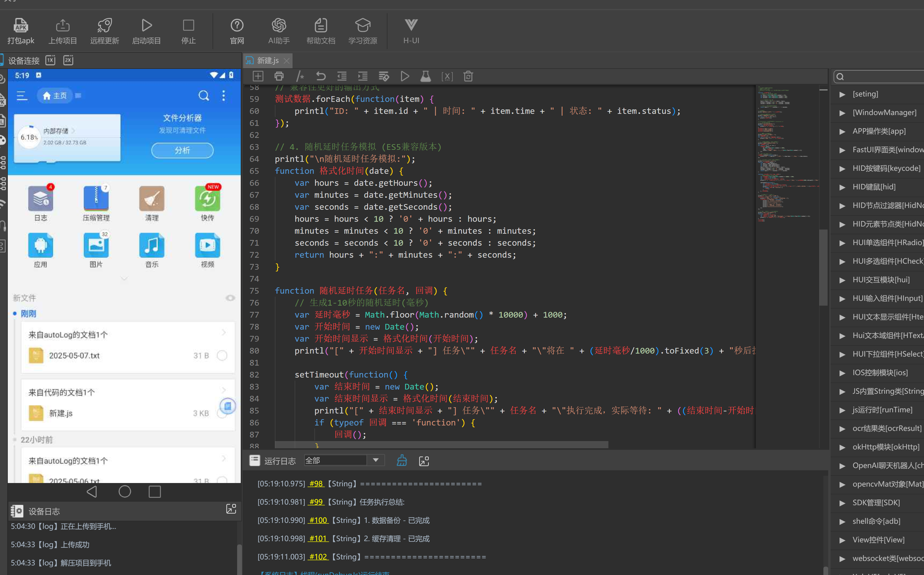Pop out the 设备日志 panel
Viewport: 924px width, 575px height.
point(231,509)
